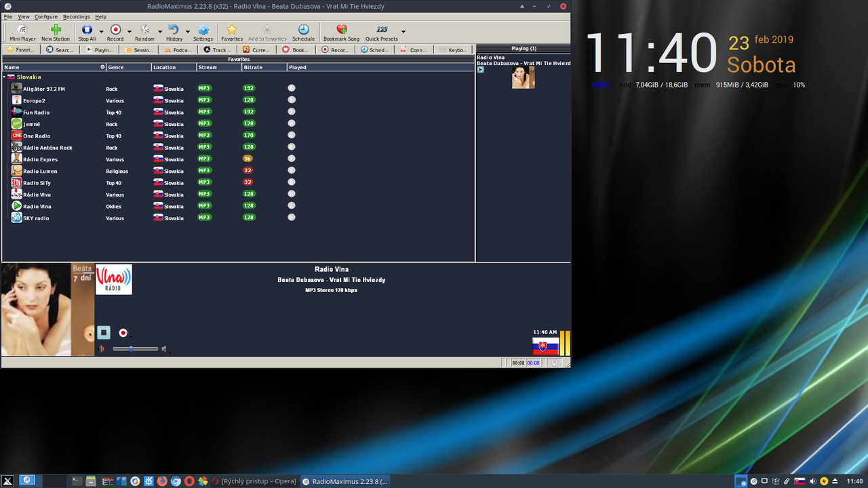
Task: Collapse the Slovakia group in Favorites
Action: coord(4,77)
